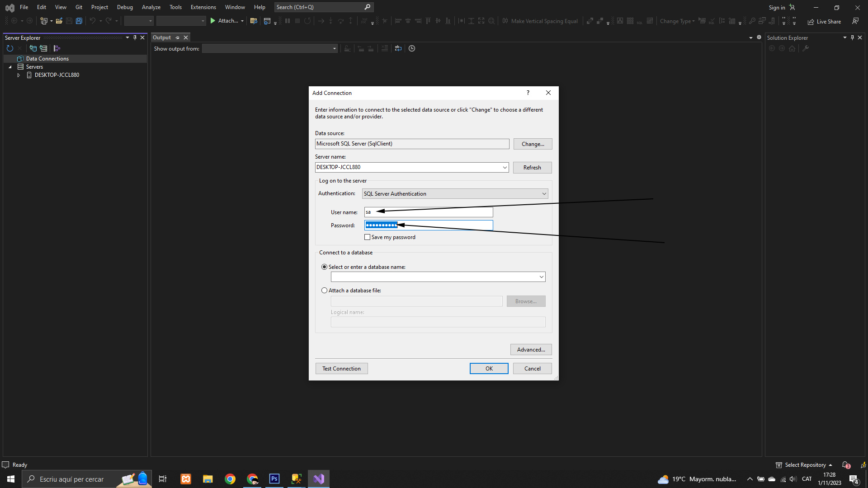
Task: Open the Tools menu
Action: coord(175,7)
